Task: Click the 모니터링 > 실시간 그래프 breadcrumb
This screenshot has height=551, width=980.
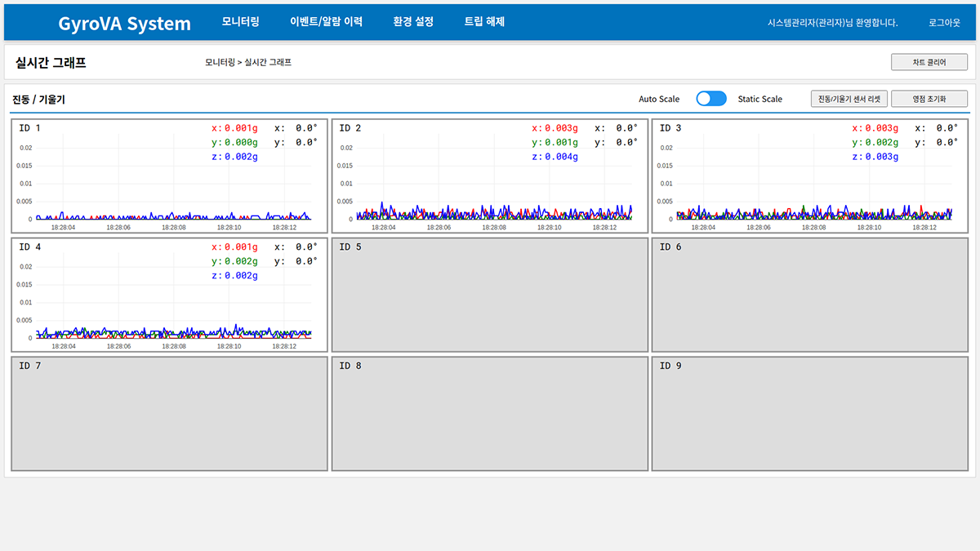Action: (x=248, y=63)
